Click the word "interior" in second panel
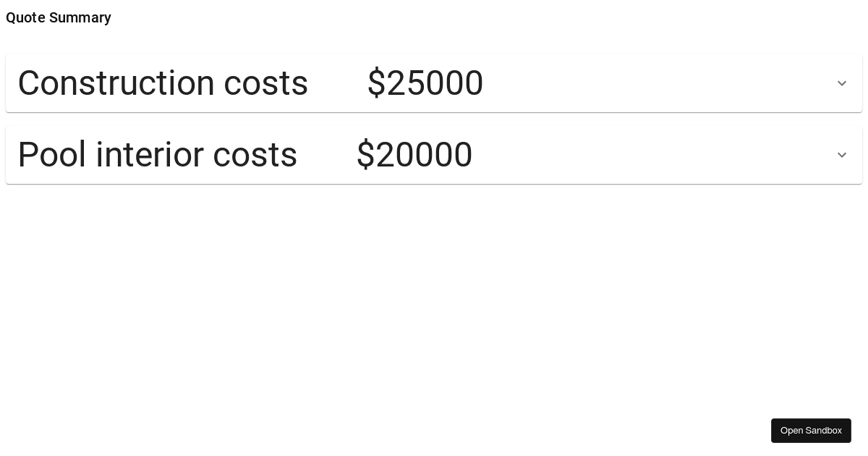868x456 pixels. (x=150, y=156)
